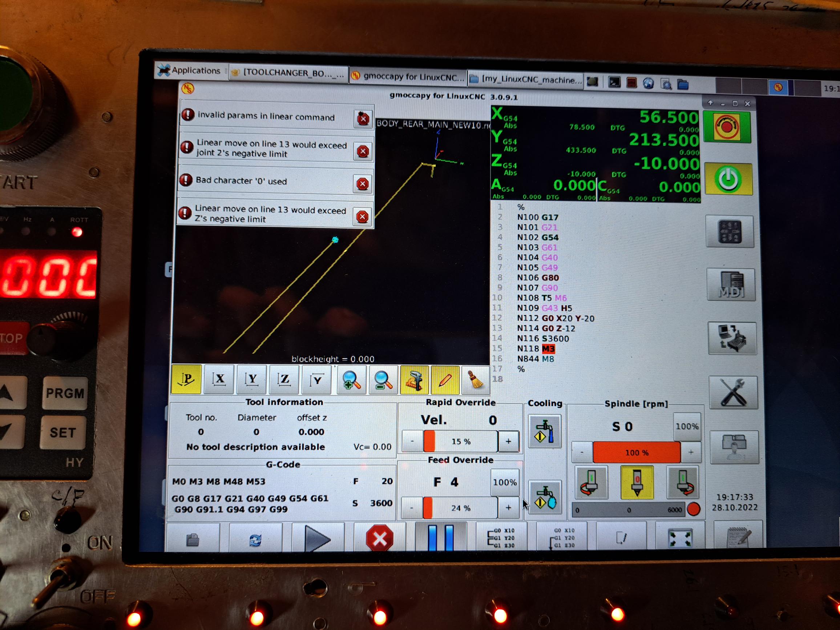Click the spindle override 100% bar
Screen dimensions: 840x630
[637, 453]
